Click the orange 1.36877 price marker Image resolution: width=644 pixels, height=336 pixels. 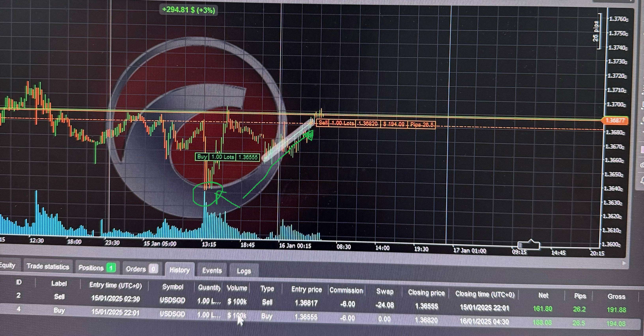(615, 120)
